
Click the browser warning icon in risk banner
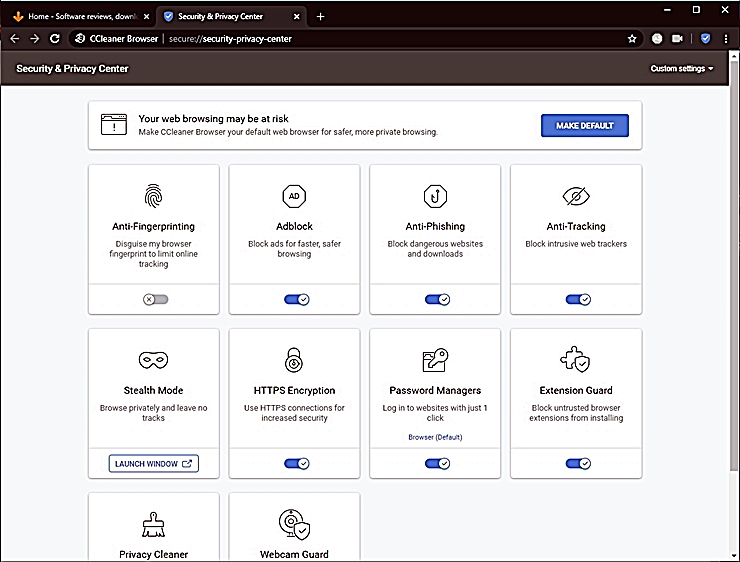[114, 125]
